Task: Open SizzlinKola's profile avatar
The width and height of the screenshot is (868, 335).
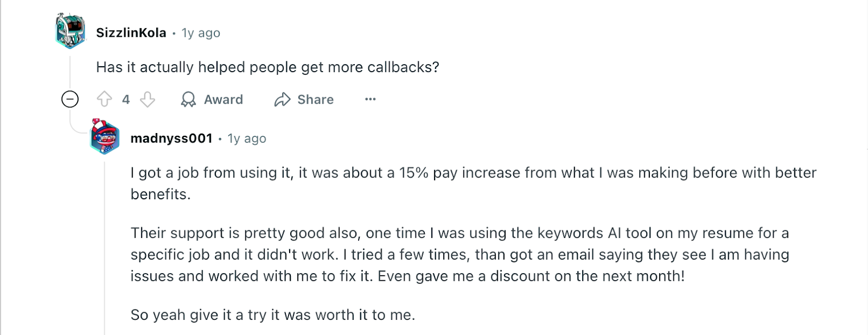Action: tap(71, 31)
